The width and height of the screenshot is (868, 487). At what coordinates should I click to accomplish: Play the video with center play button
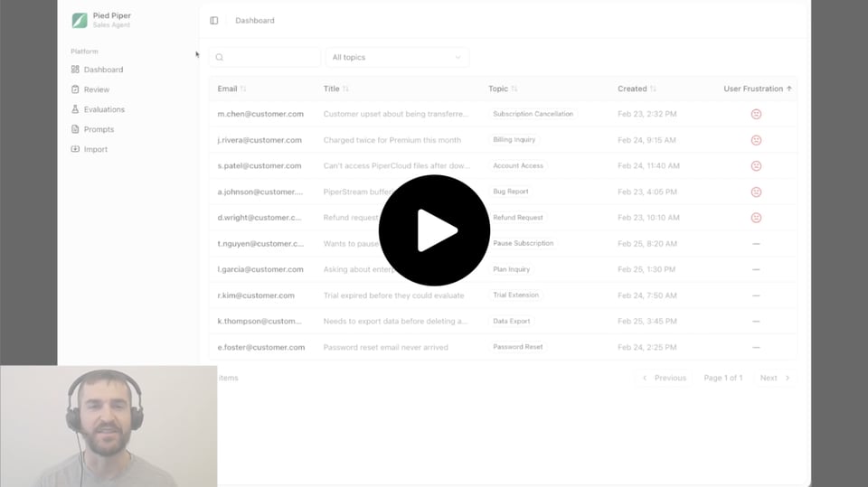434,231
